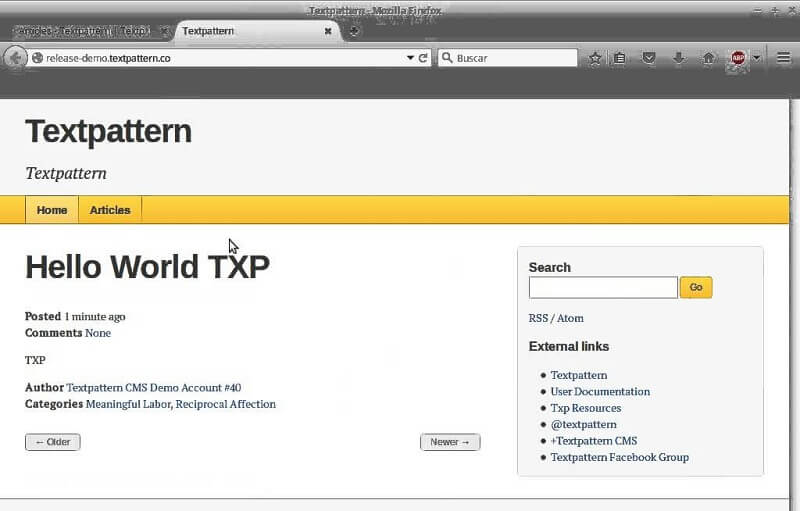Click the '1 minute ago' posted time

click(x=95, y=317)
